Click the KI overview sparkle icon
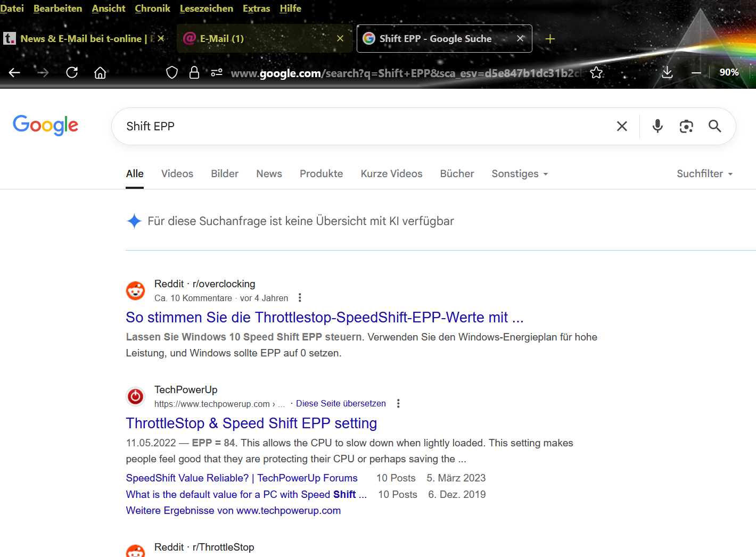This screenshot has height=557, width=756. [x=134, y=221]
